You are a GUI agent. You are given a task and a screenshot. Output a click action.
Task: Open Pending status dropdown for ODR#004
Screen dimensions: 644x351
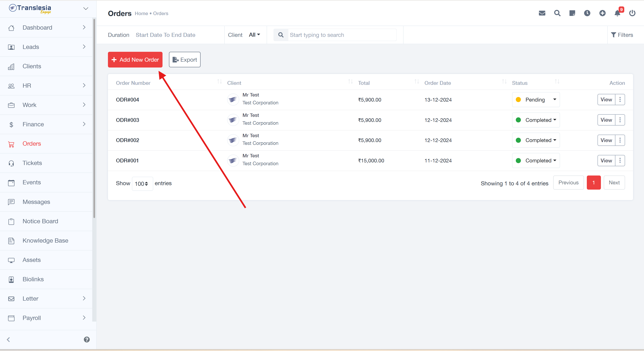[536, 100]
